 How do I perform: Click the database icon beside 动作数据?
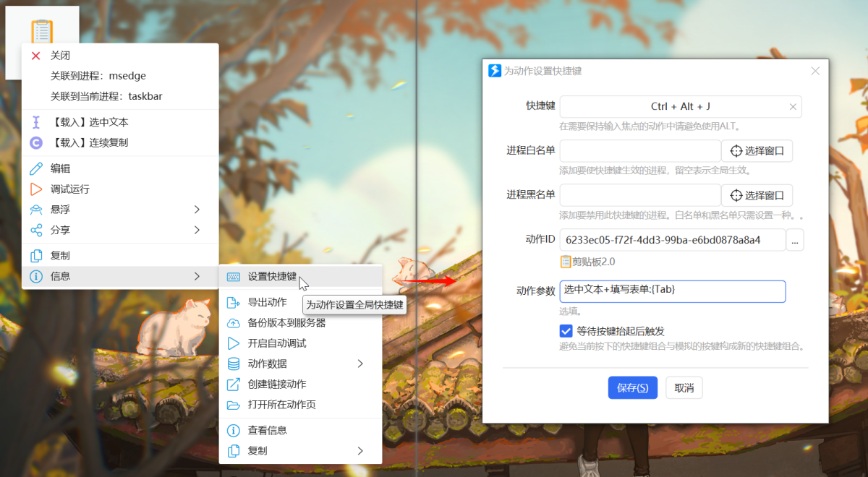coord(233,364)
